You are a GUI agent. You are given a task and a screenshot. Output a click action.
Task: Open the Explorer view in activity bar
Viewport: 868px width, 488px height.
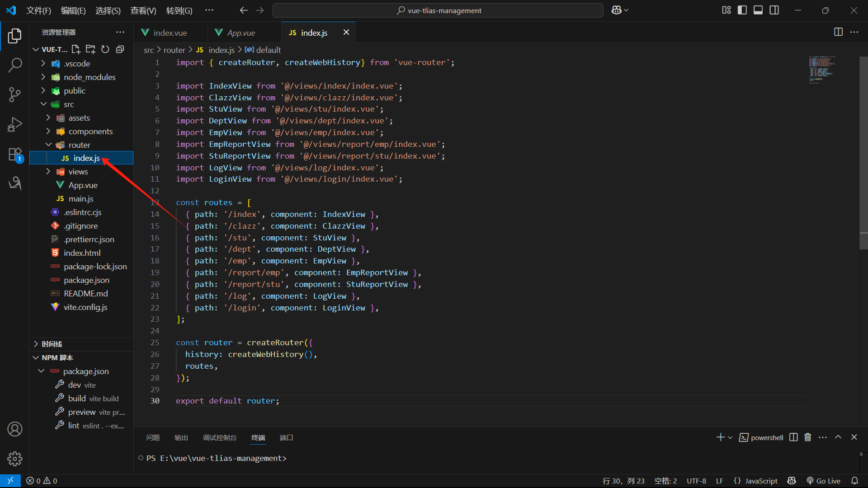tap(14, 36)
